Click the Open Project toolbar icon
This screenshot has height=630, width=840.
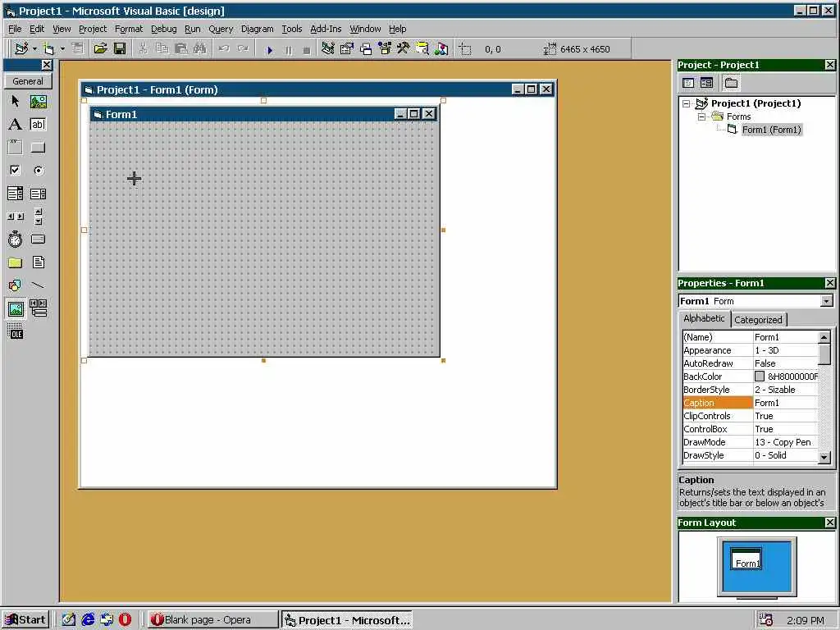click(x=100, y=48)
